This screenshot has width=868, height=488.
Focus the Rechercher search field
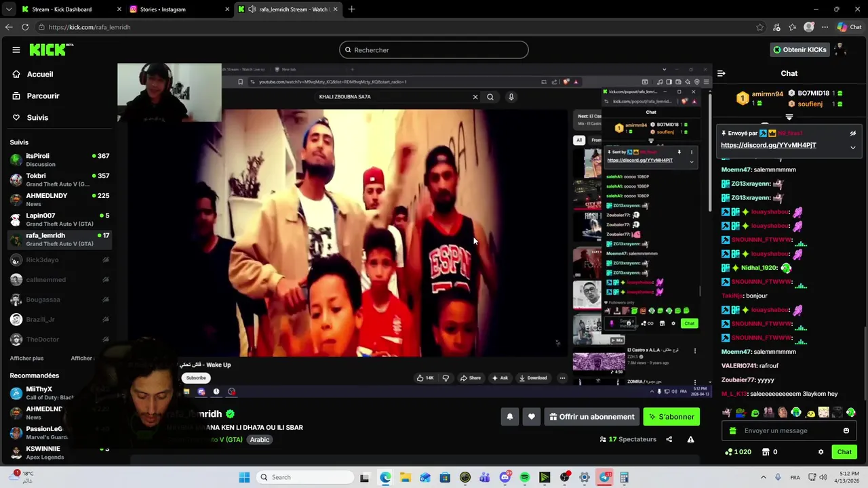[x=434, y=49]
